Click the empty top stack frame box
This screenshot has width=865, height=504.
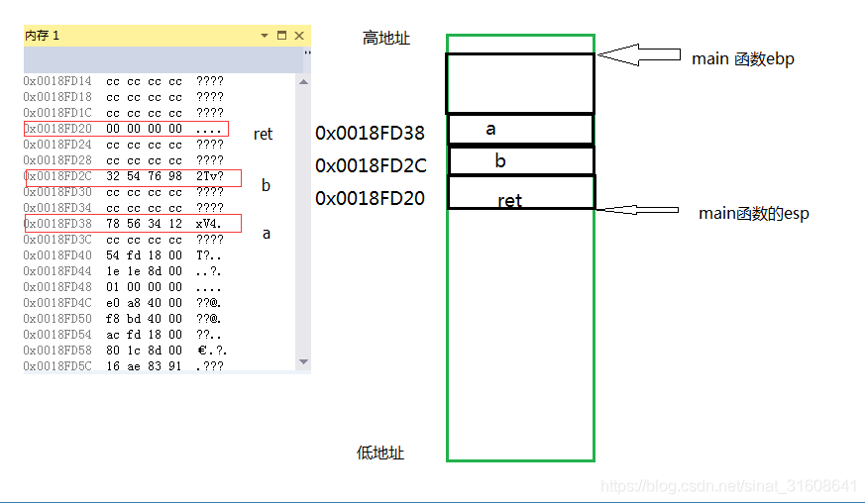(520, 83)
